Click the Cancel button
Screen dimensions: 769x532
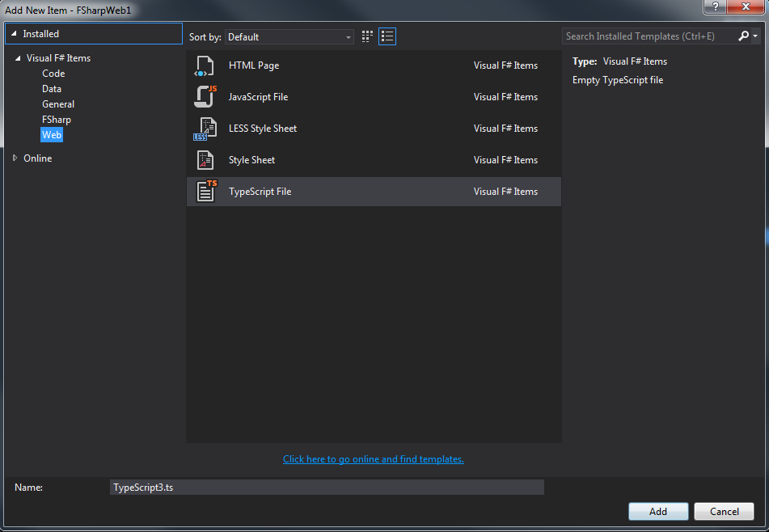(x=723, y=511)
